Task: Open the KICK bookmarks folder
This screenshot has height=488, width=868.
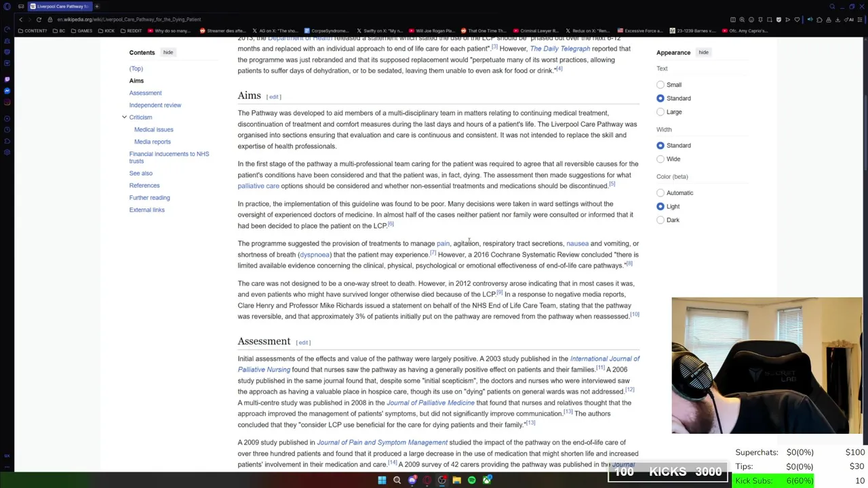Action: click(106, 30)
